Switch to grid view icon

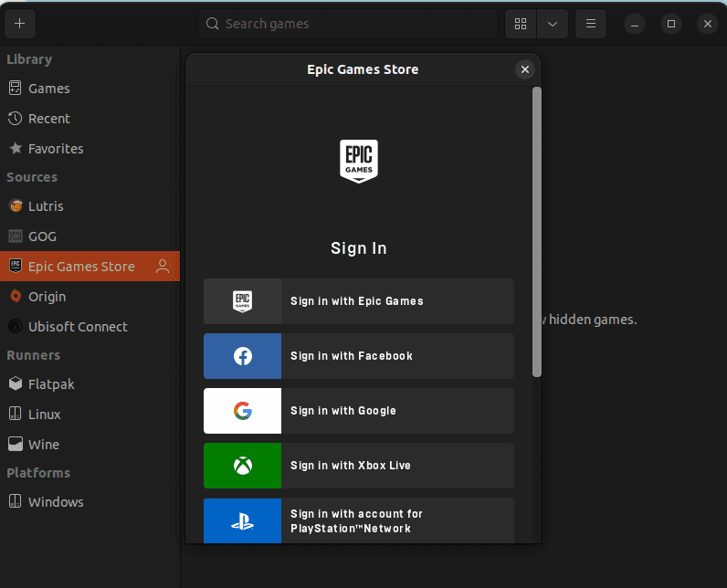[521, 24]
